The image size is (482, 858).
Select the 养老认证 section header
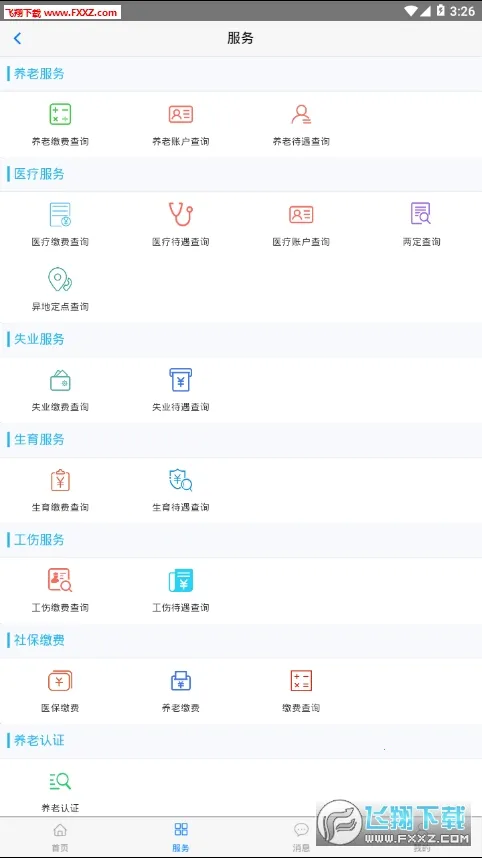coord(39,740)
